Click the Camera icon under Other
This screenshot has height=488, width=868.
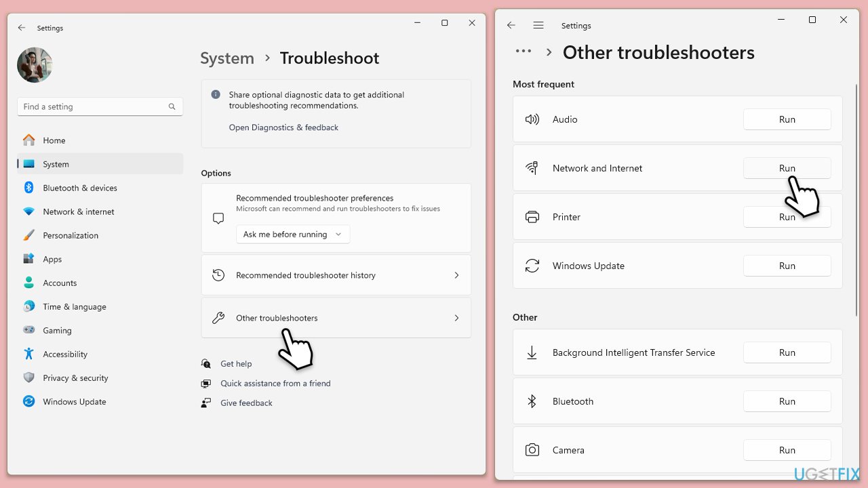click(532, 450)
